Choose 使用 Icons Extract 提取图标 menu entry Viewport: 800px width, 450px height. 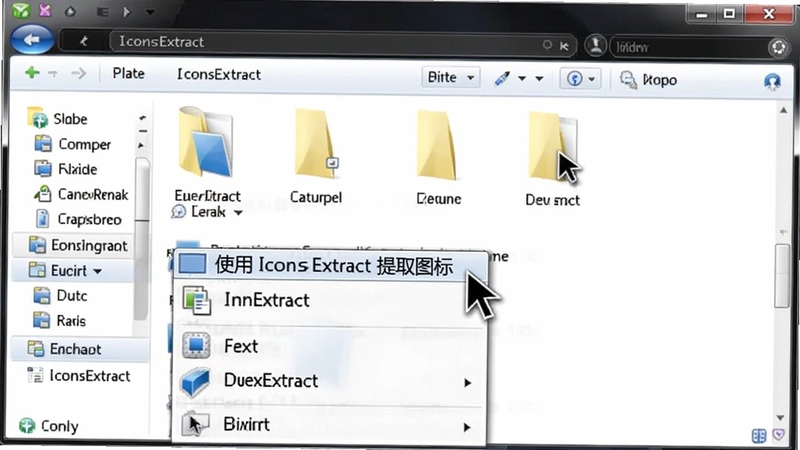click(329, 265)
